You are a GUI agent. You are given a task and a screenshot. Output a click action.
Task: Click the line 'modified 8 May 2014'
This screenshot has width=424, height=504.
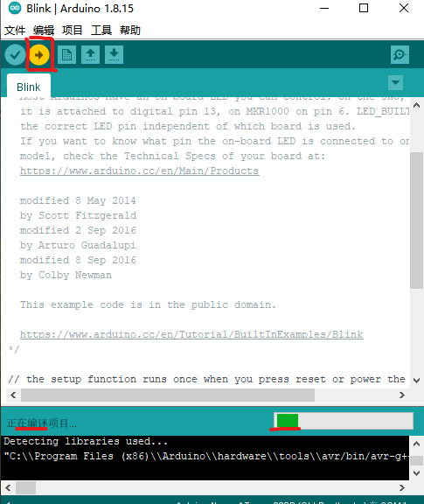[x=78, y=200]
